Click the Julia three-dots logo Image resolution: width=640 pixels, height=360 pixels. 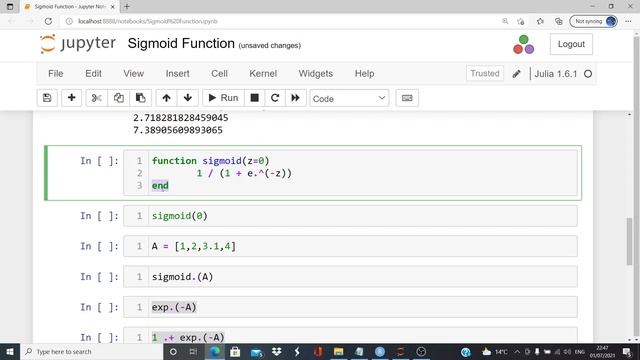pyautogui.click(x=523, y=44)
